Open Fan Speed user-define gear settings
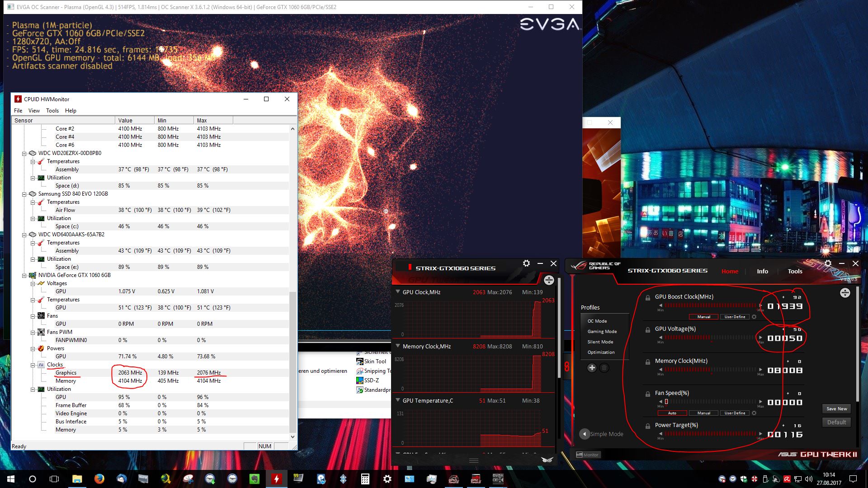The image size is (868, 488). pos(754,413)
